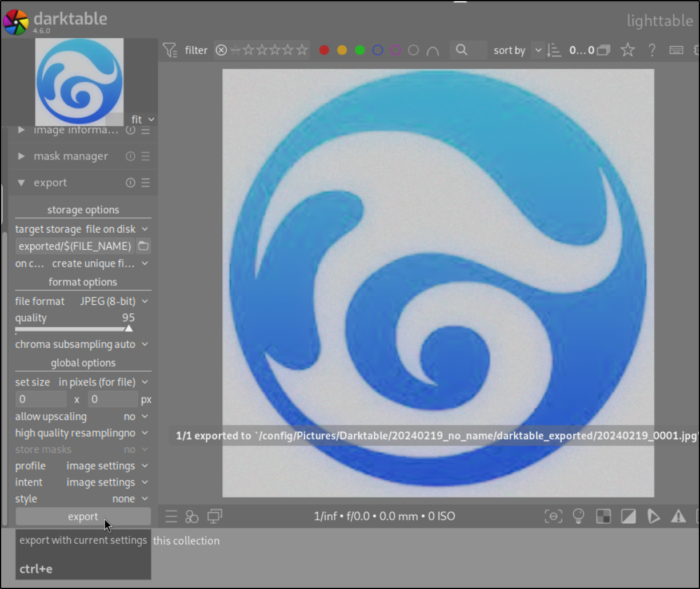
Task: Toggle the gray no-label filter circle
Action: tap(413, 50)
